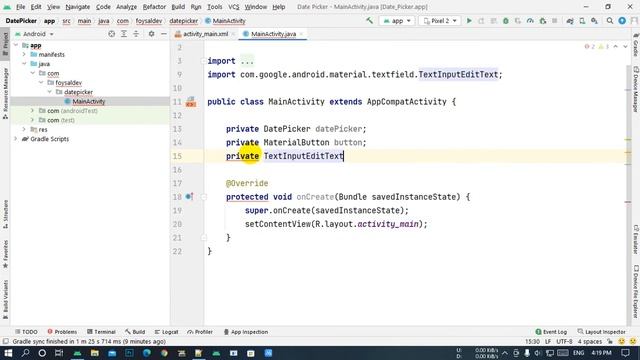Toggle the Resource Manager side panel
640x360 pixels.
click(x=5, y=93)
